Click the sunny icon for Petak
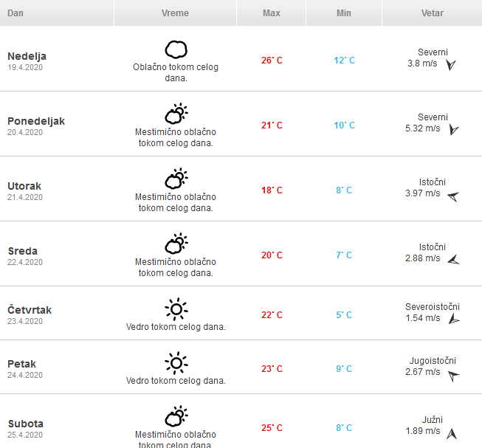The width and height of the screenshot is (482, 448). (176, 362)
